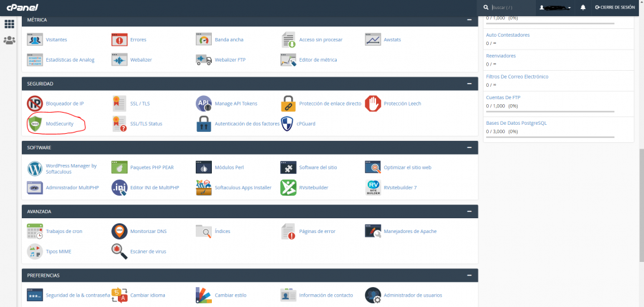Click the Bloqueador de IP icon
The height and width of the screenshot is (307, 644).
click(35, 104)
